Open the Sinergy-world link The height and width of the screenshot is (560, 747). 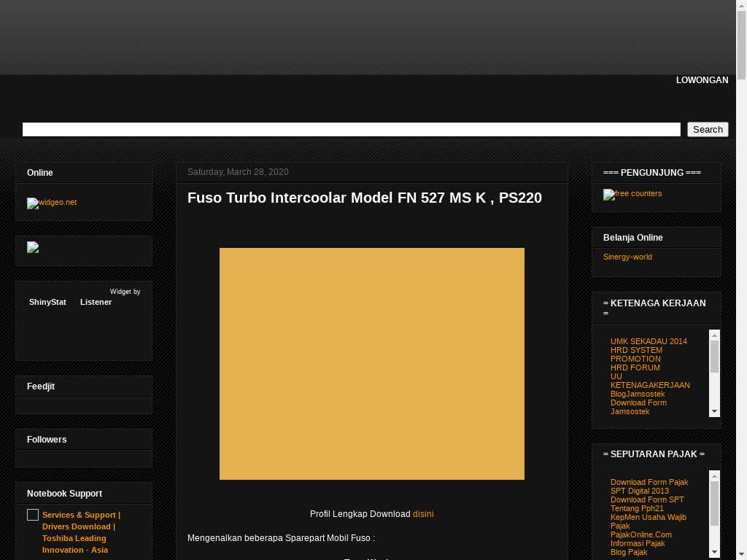[x=627, y=257]
